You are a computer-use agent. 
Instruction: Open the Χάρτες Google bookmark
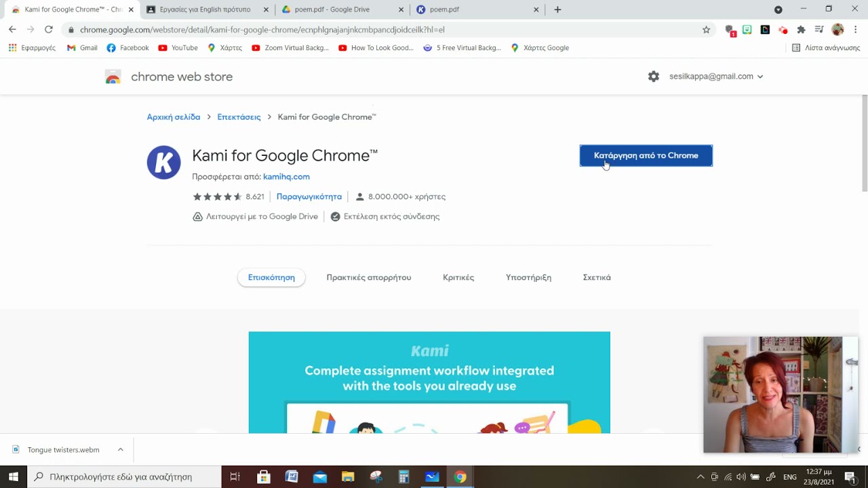pos(540,48)
